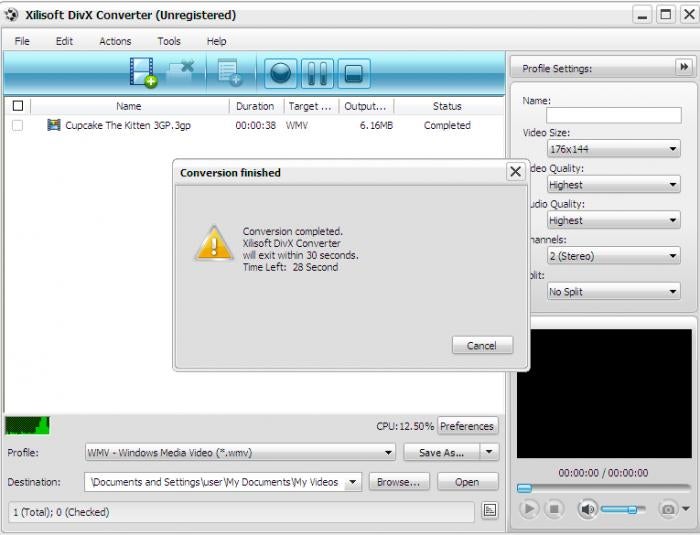This screenshot has width=700, height=535.
Task: Sort by the Name column header
Action: click(x=129, y=106)
